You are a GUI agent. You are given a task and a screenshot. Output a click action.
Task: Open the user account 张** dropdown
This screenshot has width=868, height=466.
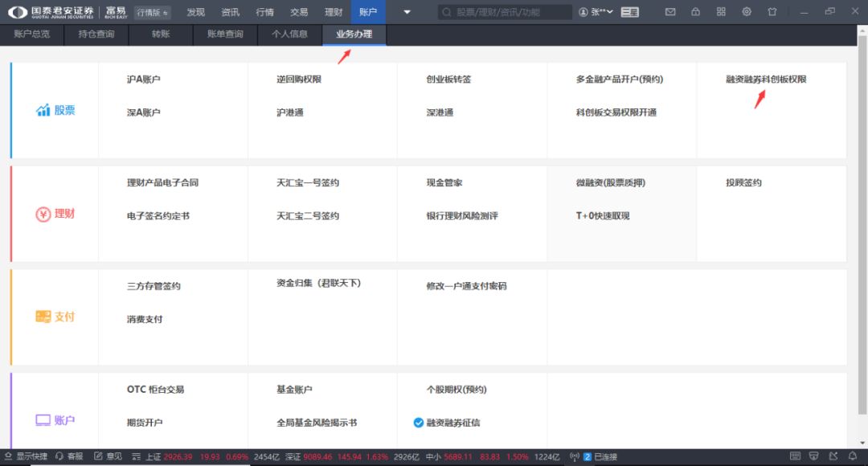coord(596,12)
